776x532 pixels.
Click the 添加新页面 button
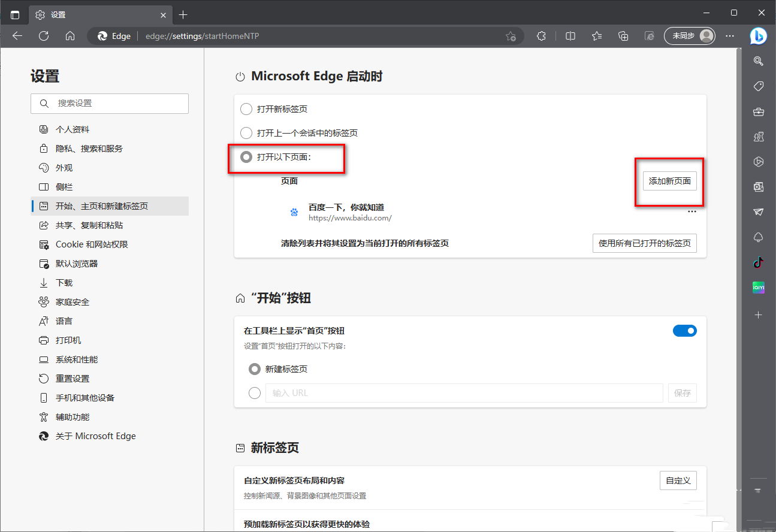coord(670,181)
